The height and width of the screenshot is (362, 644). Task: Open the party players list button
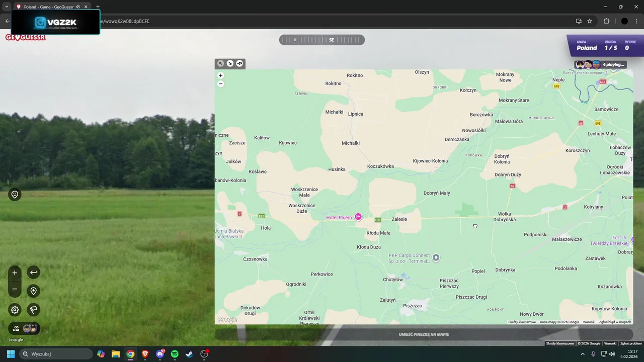24,328
